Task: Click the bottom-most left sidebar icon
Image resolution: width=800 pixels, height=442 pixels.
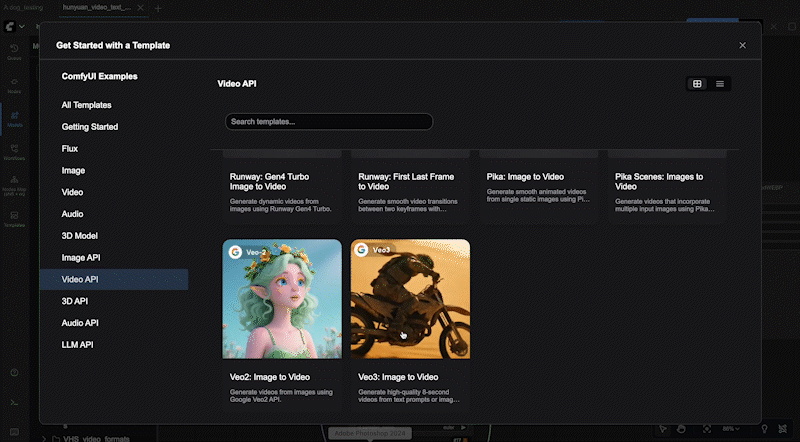Action: [14, 432]
